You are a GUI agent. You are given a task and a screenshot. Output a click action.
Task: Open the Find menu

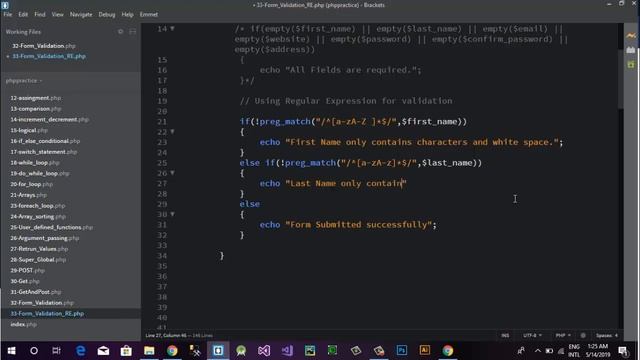40,14
